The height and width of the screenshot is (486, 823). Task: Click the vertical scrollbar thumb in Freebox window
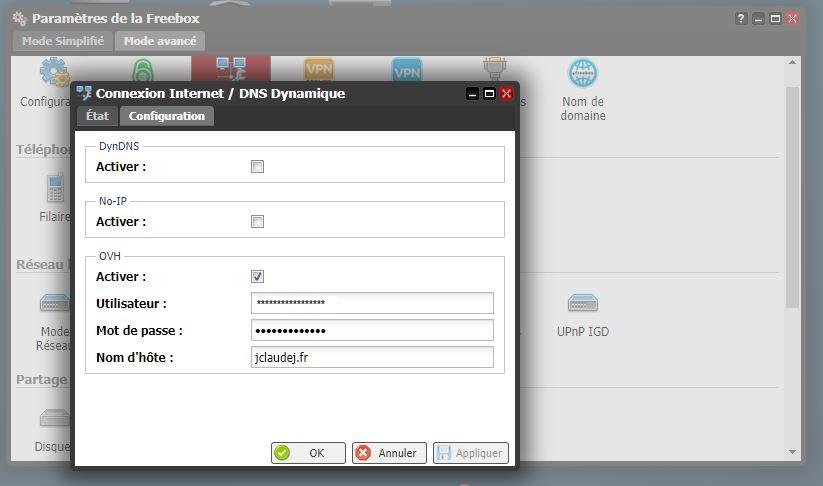(x=793, y=197)
